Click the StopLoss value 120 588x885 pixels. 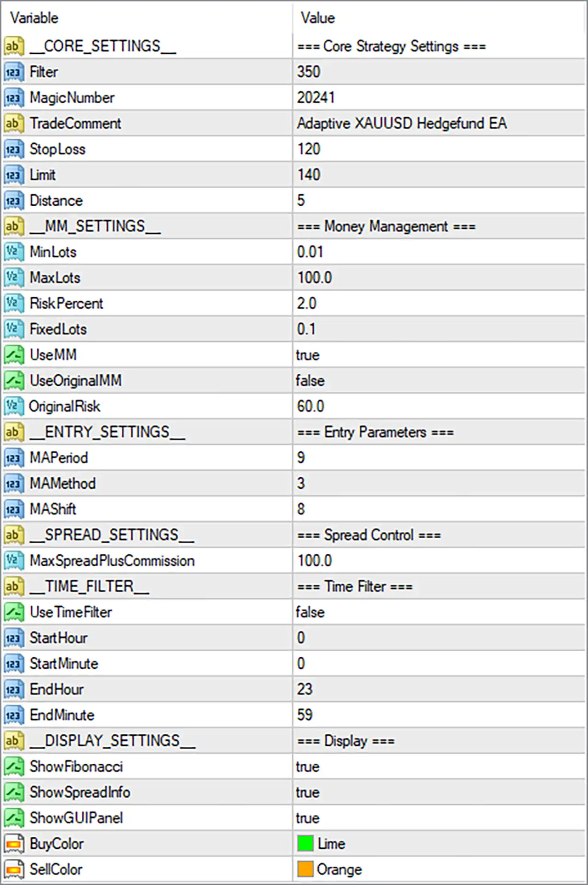point(309,149)
